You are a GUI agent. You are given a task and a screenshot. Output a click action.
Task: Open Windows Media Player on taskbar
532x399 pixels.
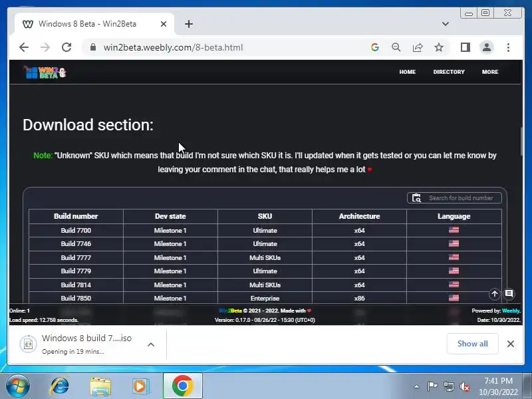point(140,386)
